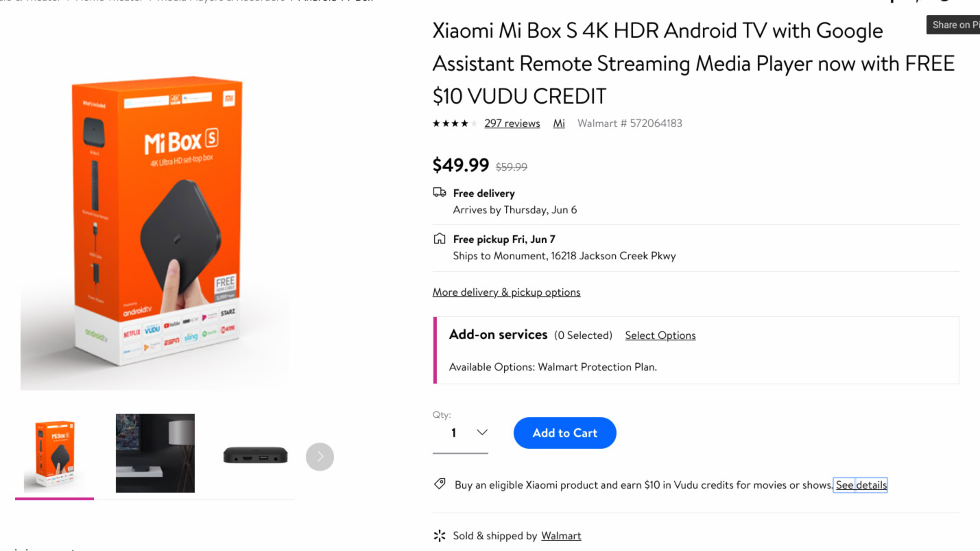Expand More delivery & pickup options
Image resolution: width=980 pixels, height=551 pixels.
coord(506,292)
